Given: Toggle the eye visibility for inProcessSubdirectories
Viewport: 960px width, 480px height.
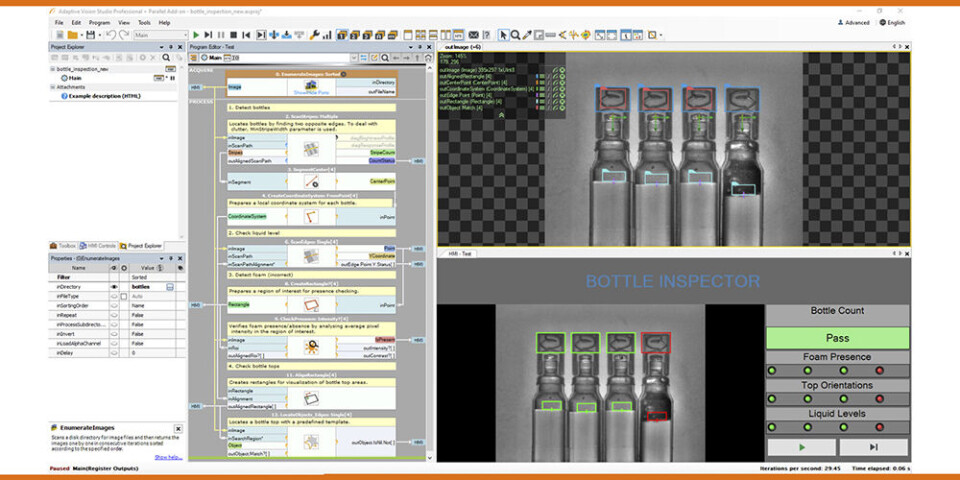Looking at the screenshot, I should click(114, 324).
